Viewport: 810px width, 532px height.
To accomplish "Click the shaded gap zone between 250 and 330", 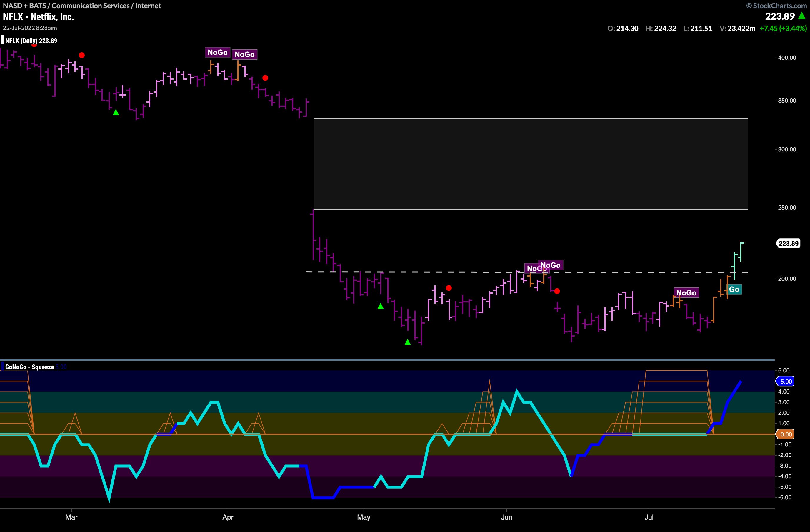I will click(531, 164).
